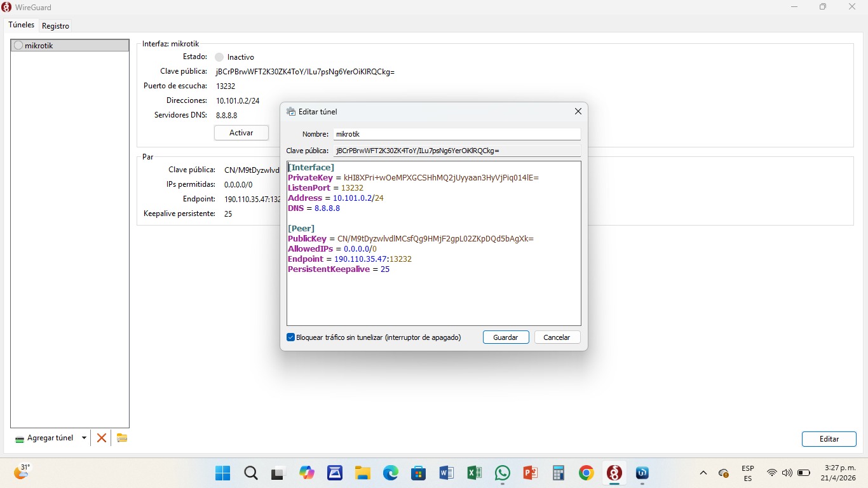Launch Copilot from the taskbar
The height and width of the screenshot is (488, 868).
tap(307, 473)
